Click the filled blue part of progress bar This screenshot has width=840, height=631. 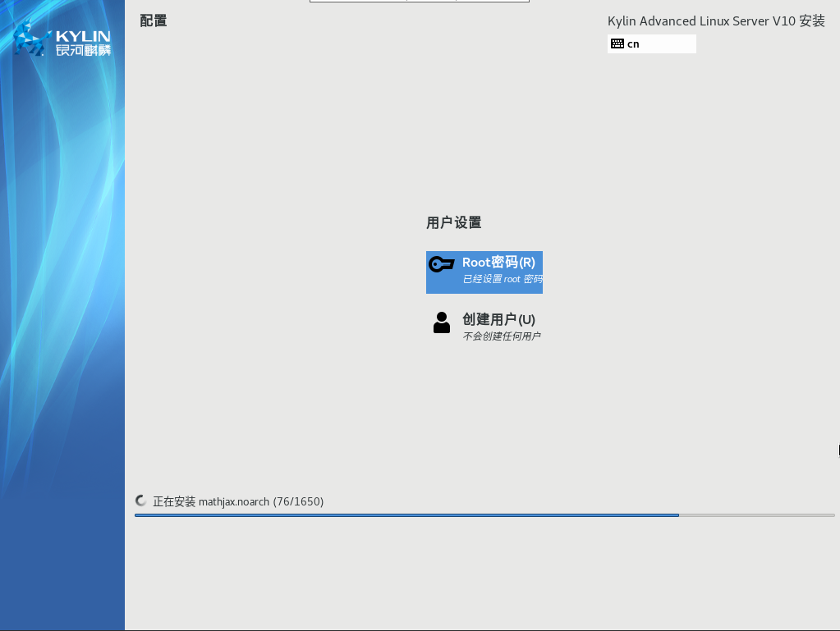pyautogui.click(x=406, y=515)
